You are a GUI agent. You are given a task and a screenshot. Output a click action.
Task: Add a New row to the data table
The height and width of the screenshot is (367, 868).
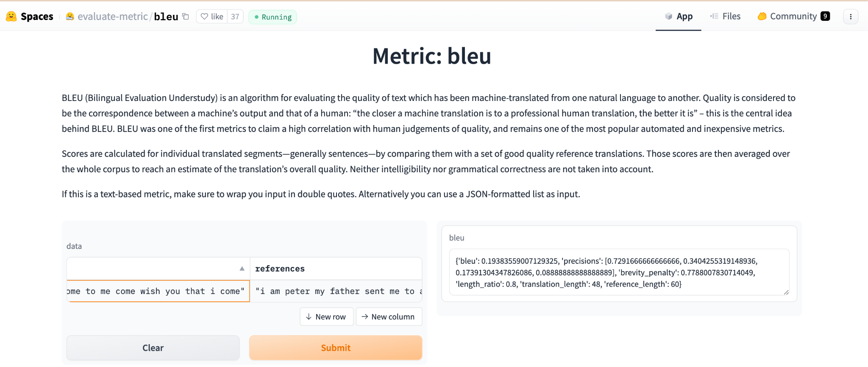tap(326, 317)
